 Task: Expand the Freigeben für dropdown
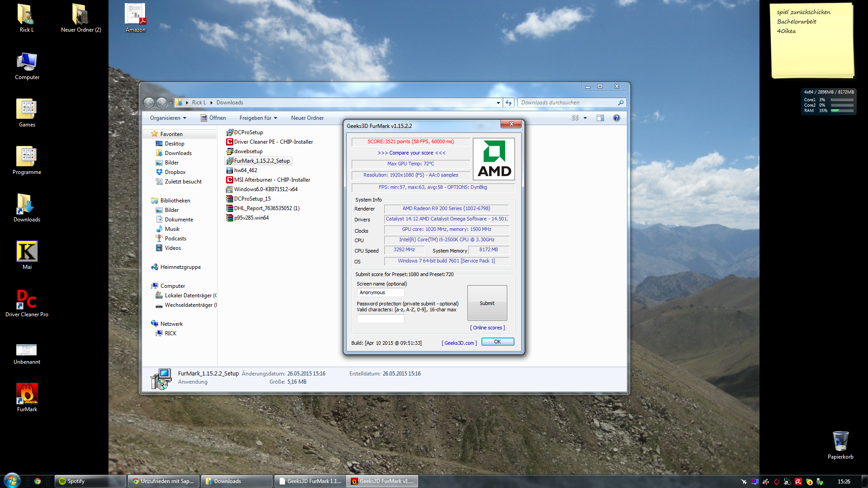coord(258,118)
